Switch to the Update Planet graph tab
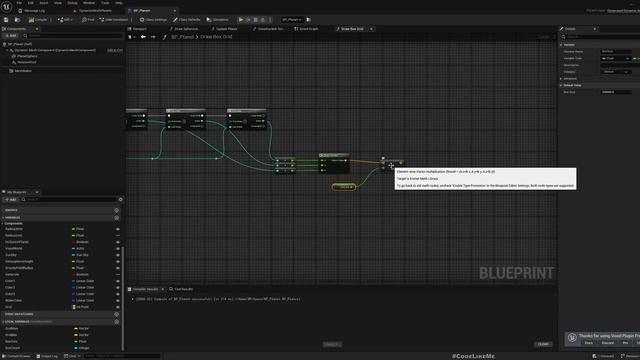The image size is (640, 360). tap(224, 29)
